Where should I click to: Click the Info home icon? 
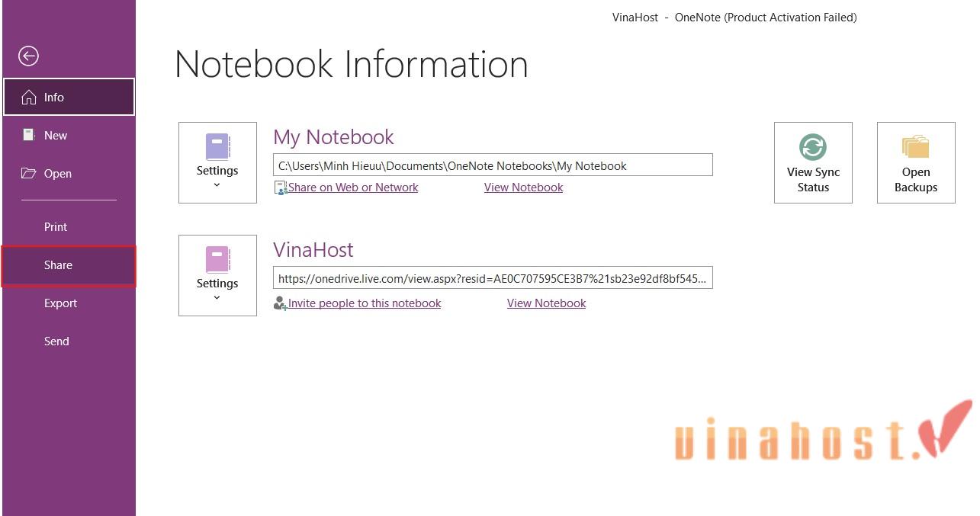[x=29, y=98]
